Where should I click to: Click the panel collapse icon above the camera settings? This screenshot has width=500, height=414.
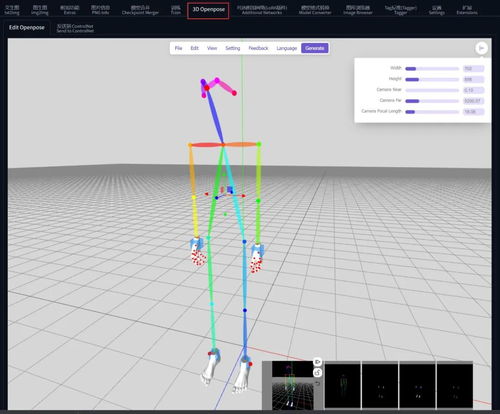coord(481,48)
